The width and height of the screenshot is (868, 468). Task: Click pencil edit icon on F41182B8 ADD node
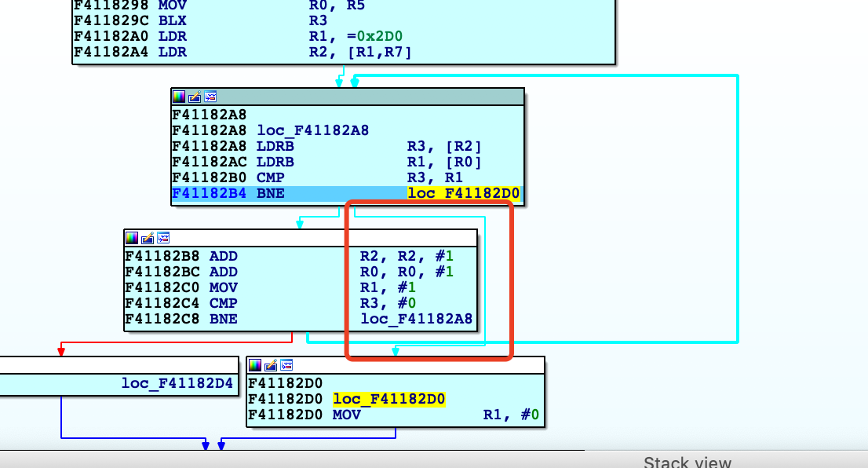[x=148, y=238]
